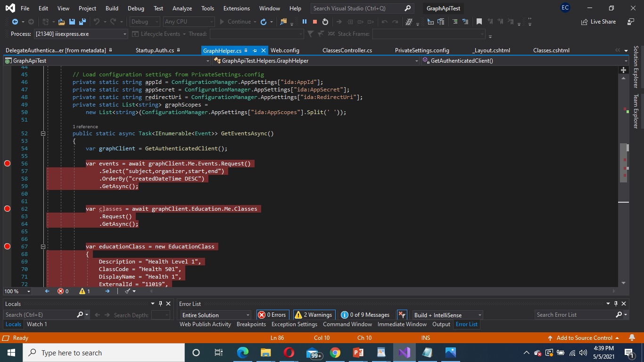Click the Locals Search (Ctrl+E) field
Screen dimensions: 644x362
(41, 315)
